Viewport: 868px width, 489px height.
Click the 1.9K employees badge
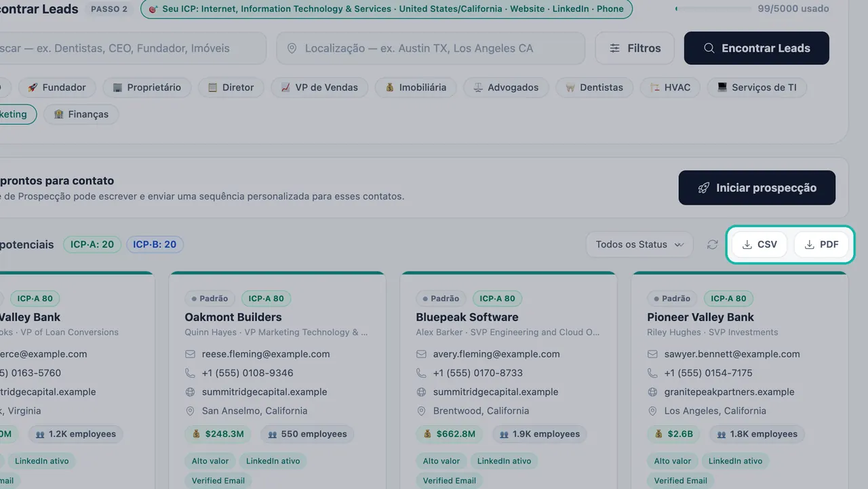click(540, 434)
